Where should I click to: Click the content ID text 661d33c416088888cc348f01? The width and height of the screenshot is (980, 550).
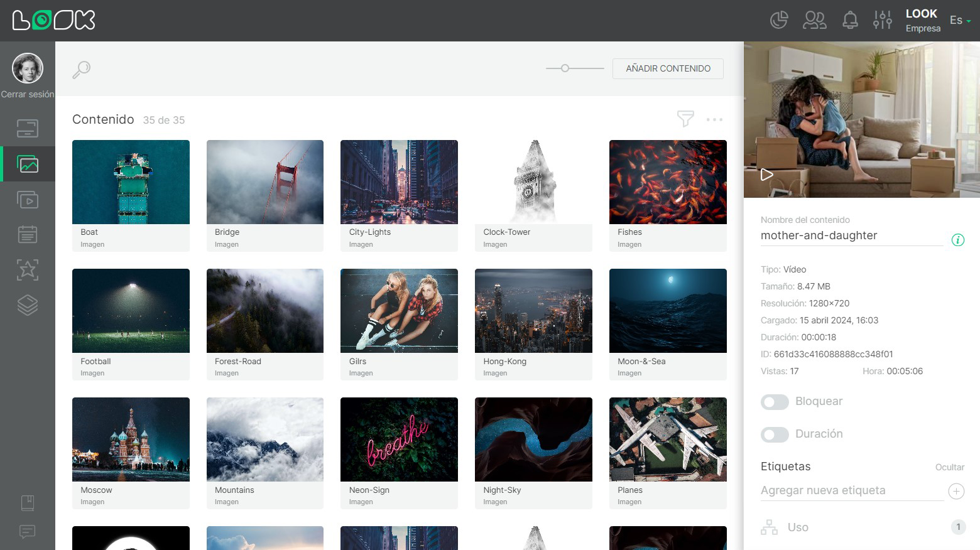(833, 354)
